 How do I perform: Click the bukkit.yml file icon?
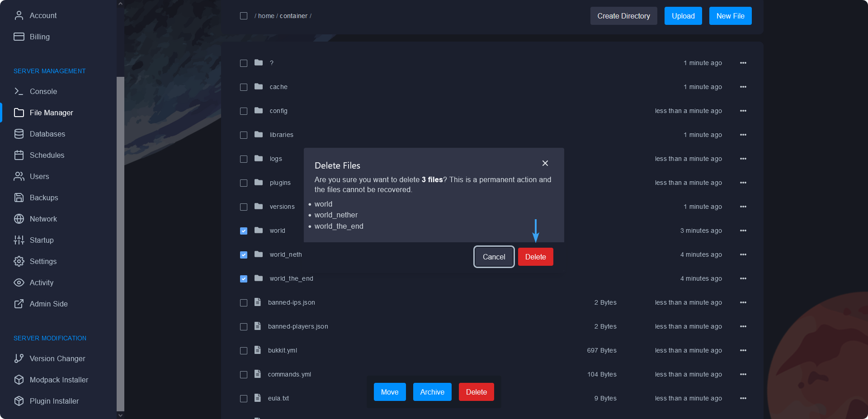pos(258,350)
